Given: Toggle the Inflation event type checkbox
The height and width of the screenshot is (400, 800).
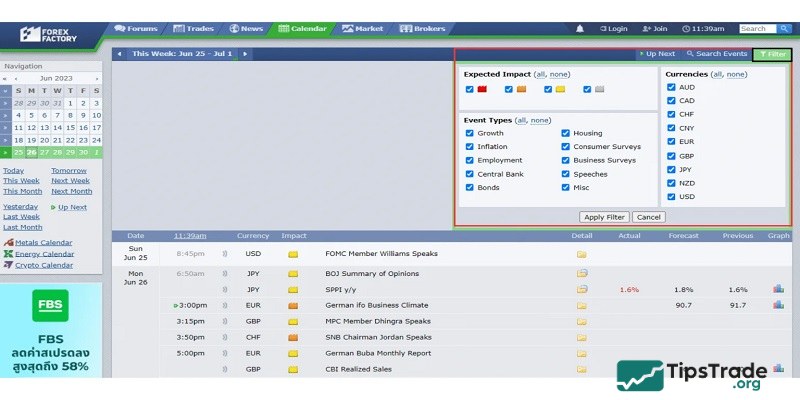Looking at the screenshot, I should click(x=470, y=147).
